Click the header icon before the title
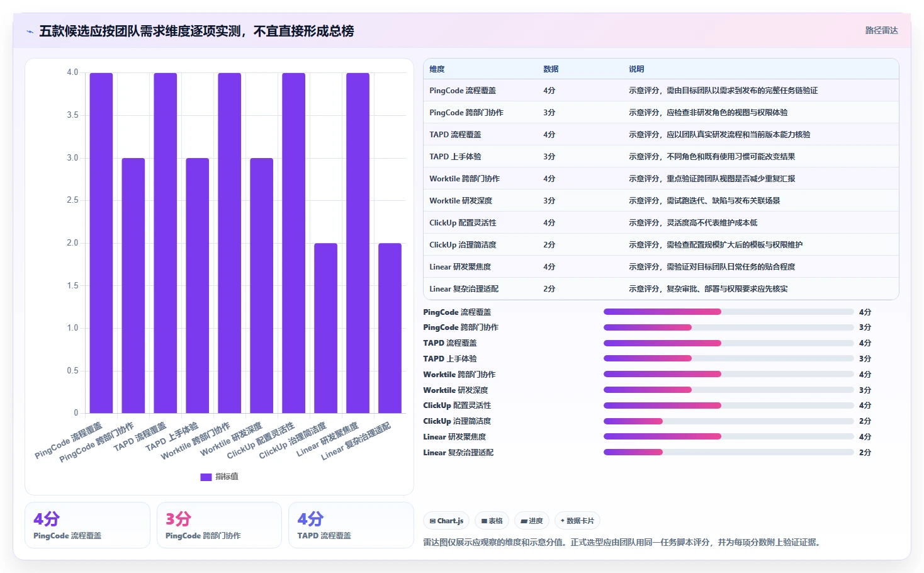 [30, 31]
